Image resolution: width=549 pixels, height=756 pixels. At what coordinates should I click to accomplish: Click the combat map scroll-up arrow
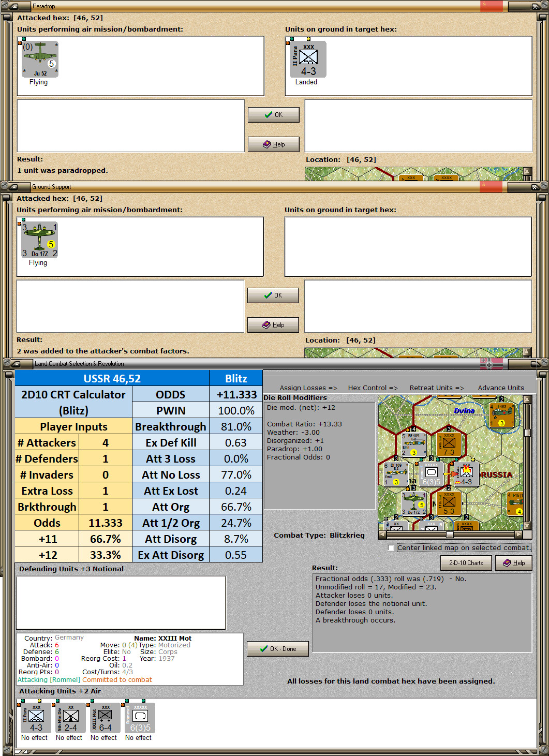tap(527, 399)
